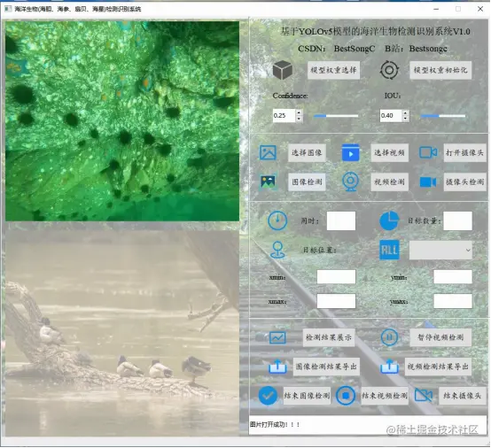Click the 目标位置 label
491x448 pixels.
pos(319,250)
